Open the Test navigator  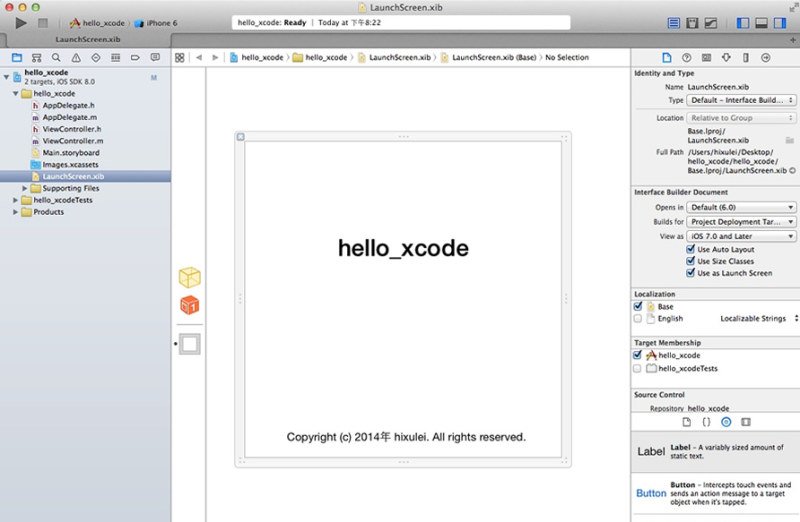95,58
